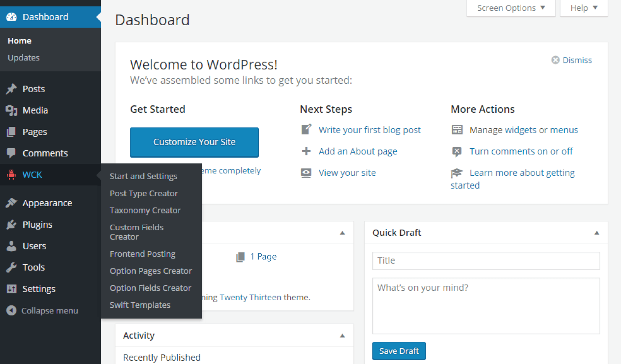
Task: Open the Write your first blog post link
Action: [x=370, y=130]
